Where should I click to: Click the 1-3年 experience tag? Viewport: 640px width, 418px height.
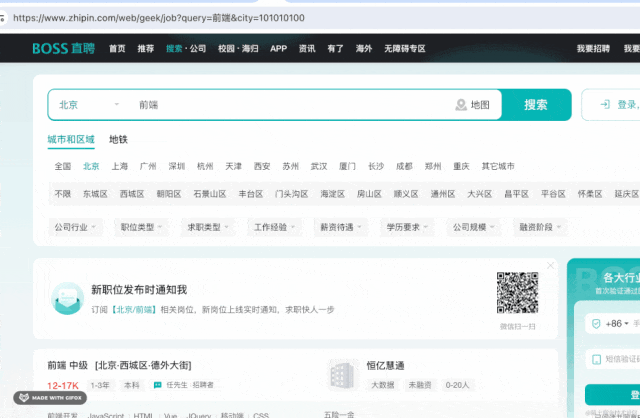pyautogui.click(x=100, y=385)
